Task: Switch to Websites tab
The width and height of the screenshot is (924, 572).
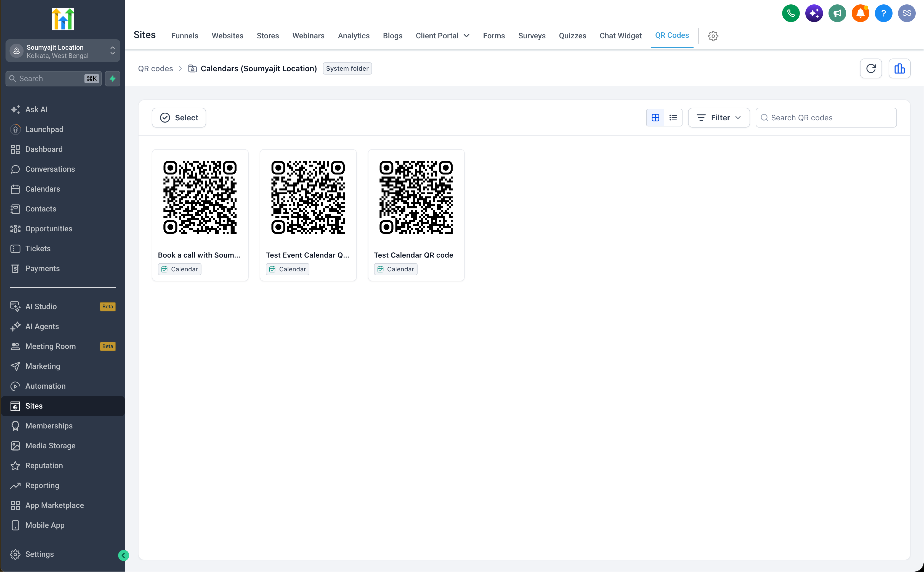Action: [227, 36]
